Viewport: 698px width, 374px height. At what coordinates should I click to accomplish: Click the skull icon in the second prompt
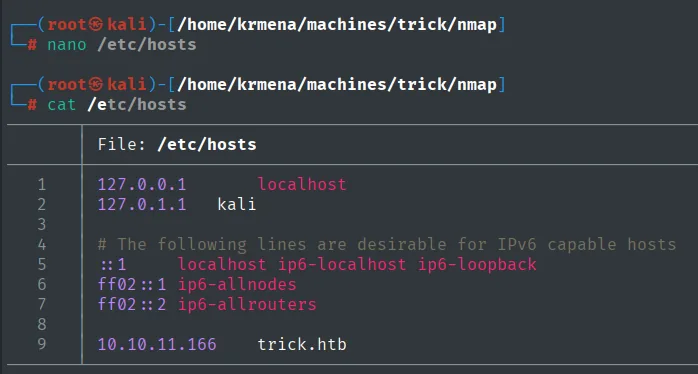tap(95, 85)
